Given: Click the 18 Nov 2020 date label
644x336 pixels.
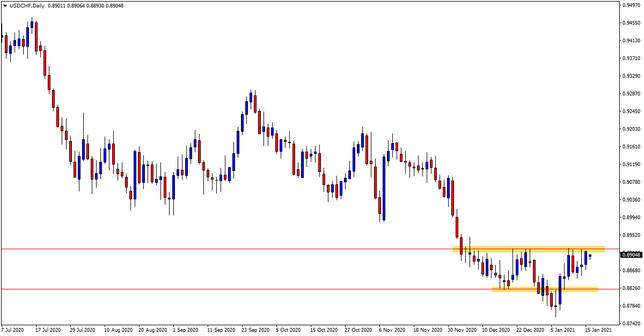Looking at the screenshot, I should tap(427, 331).
